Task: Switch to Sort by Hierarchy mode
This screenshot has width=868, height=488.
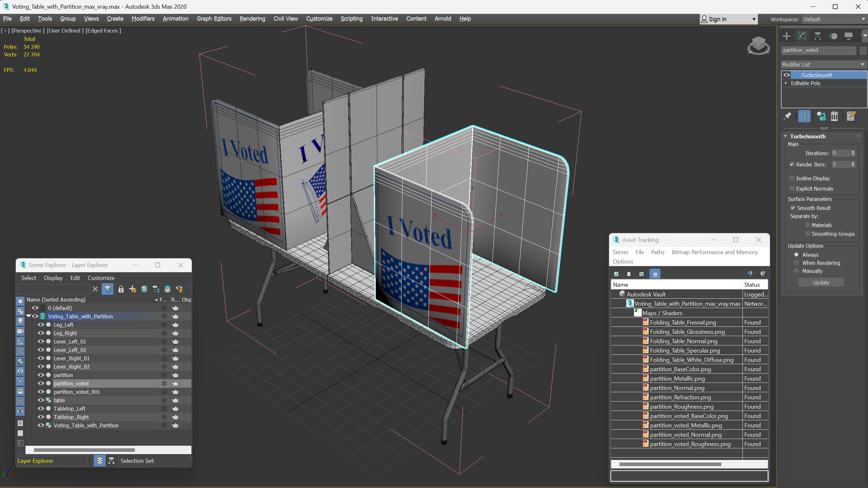Action: (111, 460)
